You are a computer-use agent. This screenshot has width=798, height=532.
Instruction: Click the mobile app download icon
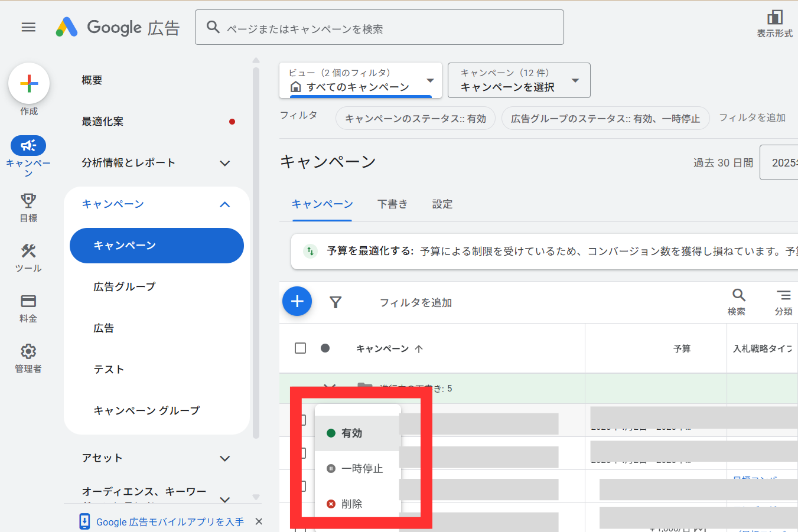(x=84, y=521)
